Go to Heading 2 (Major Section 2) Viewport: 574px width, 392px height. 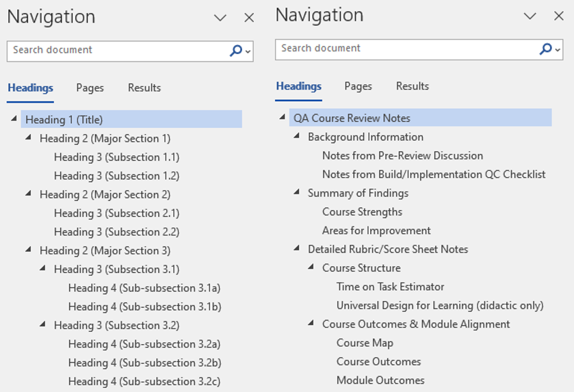click(x=105, y=194)
